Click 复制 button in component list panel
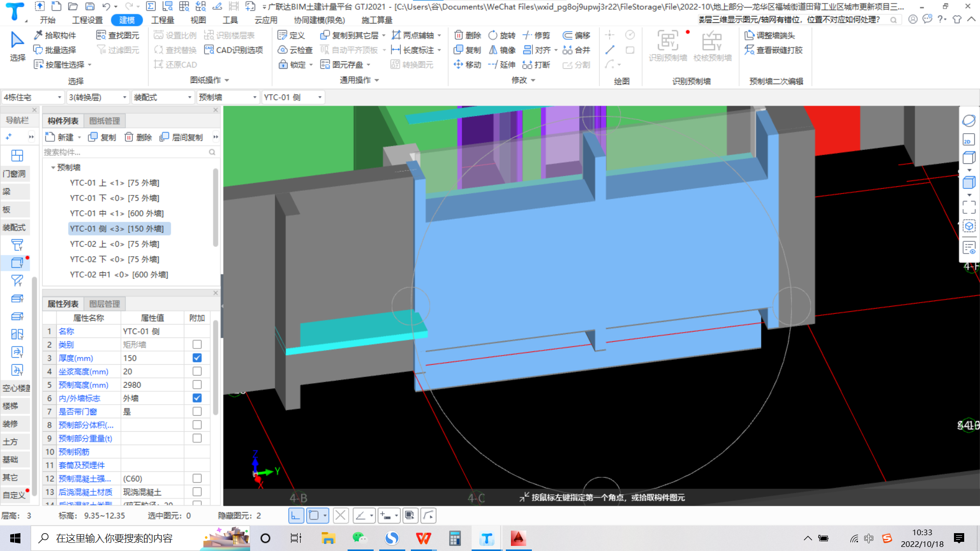 coord(102,137)
